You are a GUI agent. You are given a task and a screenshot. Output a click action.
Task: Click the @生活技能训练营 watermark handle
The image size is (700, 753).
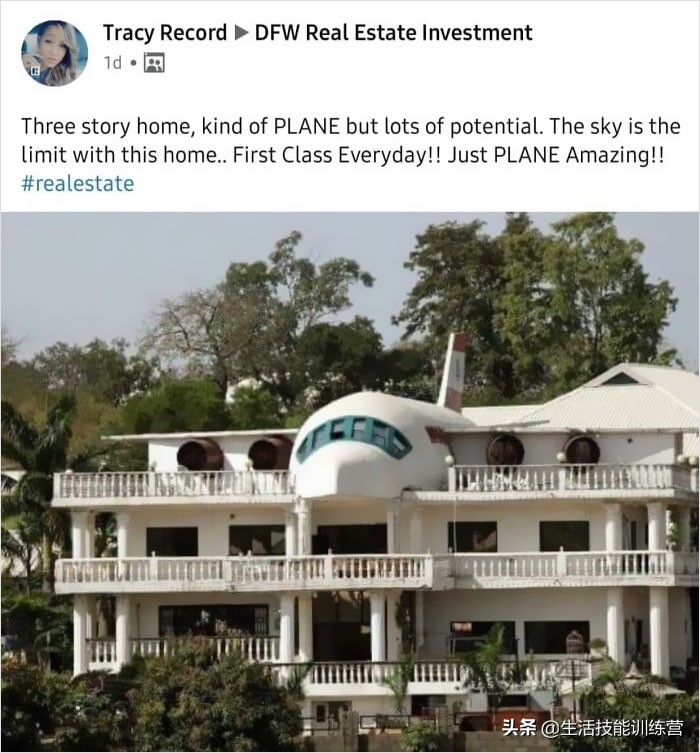(612, 728)
